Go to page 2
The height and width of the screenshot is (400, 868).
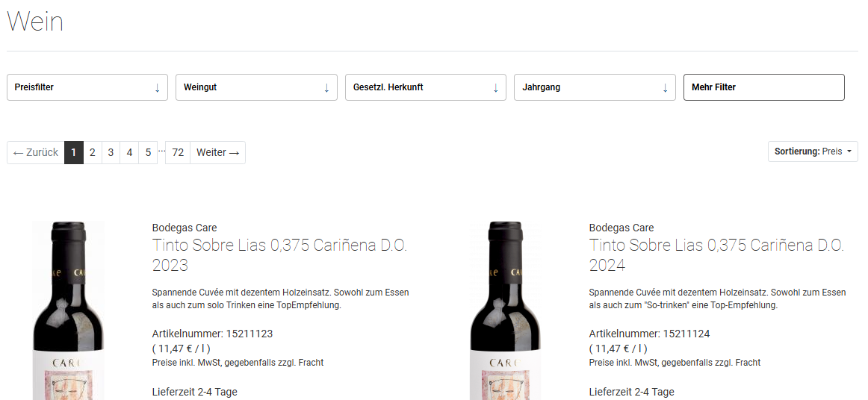(93, 152)
